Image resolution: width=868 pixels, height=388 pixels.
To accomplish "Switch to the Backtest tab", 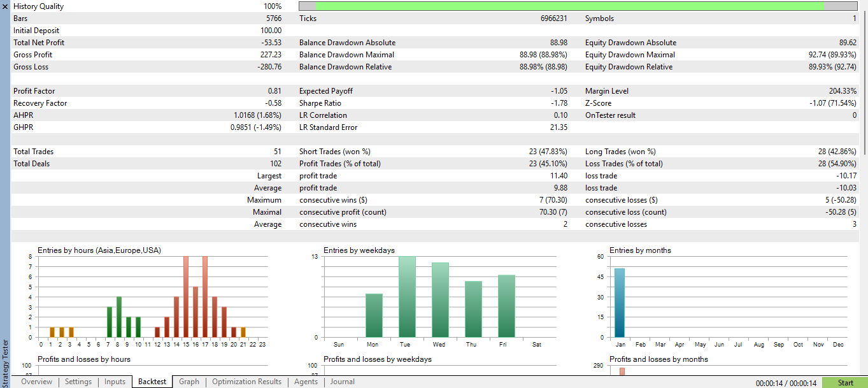I will [x=152, y=382].
